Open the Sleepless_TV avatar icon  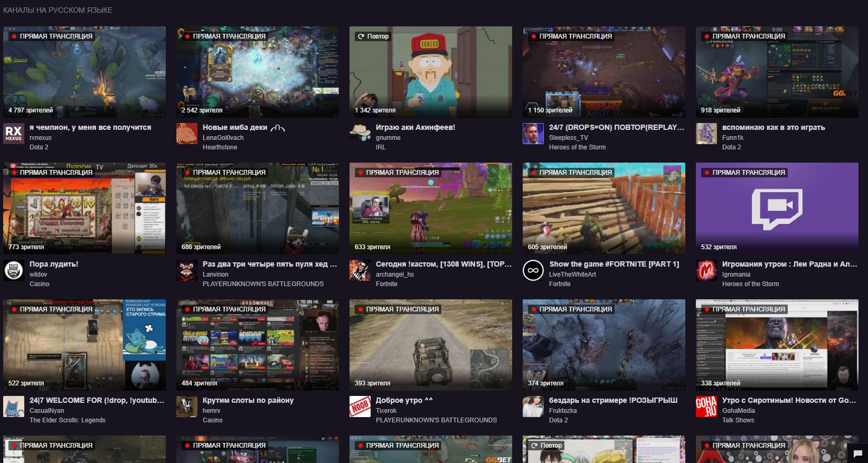(533, 134)
